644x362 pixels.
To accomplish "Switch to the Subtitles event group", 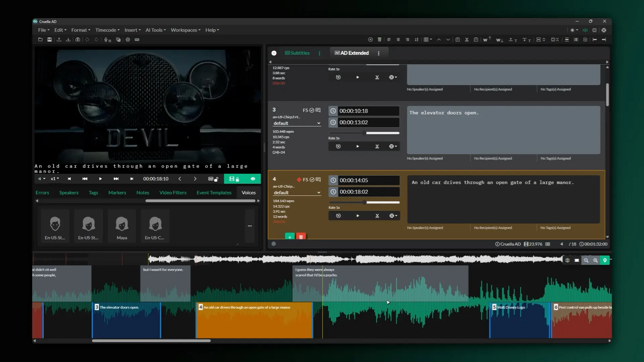I will [x=297, y=53].
